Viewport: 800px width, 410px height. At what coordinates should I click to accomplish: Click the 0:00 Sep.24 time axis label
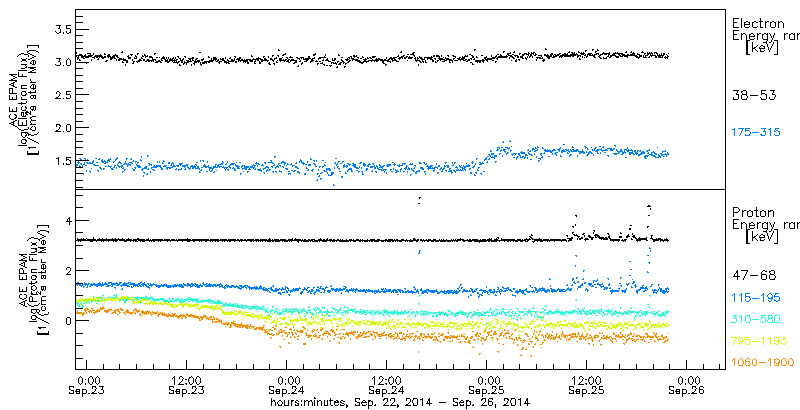[287, 385]
